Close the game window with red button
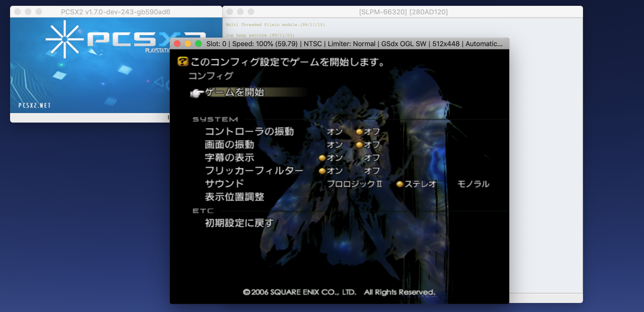Viewport: 644px width, 312px height. pyautogui.click(x=177, y=44)
